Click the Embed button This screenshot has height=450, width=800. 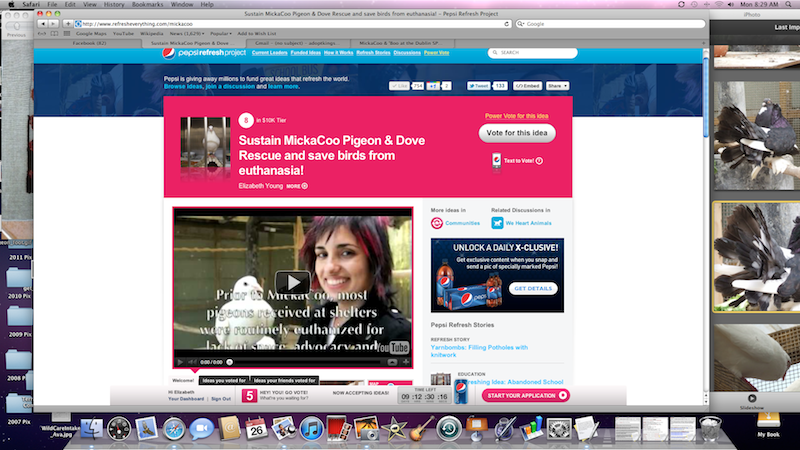[x=528, y=87]
